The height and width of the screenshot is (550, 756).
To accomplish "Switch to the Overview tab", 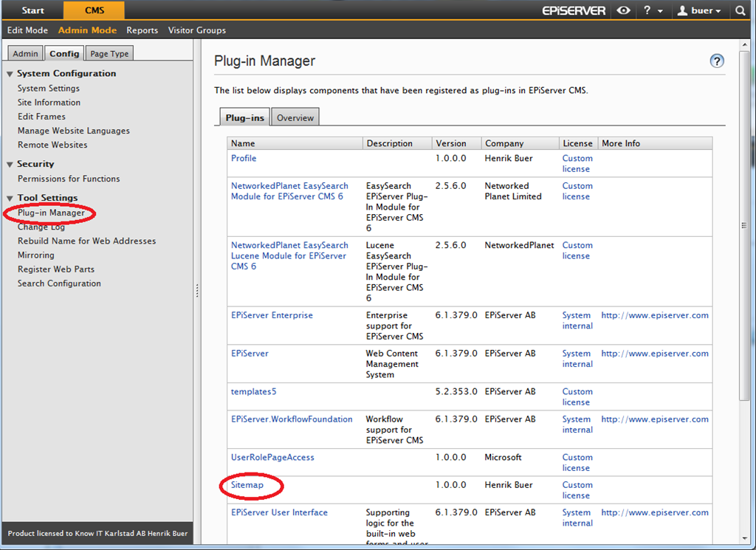I will tap(295, 117).
